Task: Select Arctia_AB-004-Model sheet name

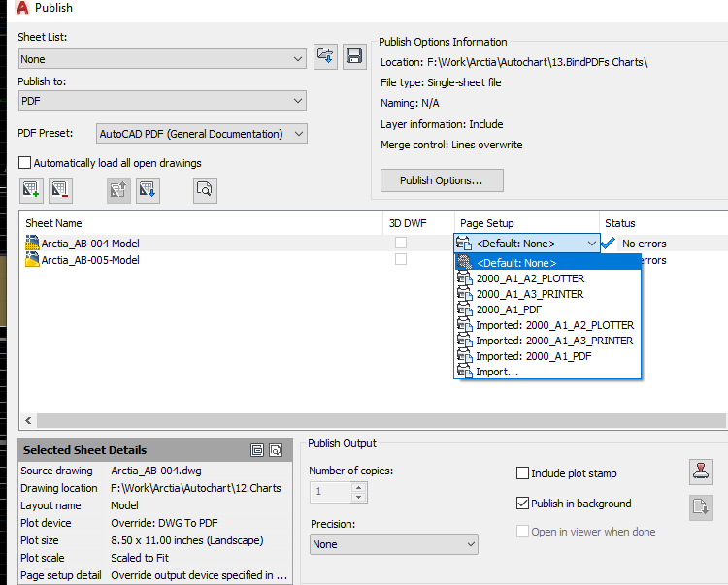Action: tap(90, 244)
